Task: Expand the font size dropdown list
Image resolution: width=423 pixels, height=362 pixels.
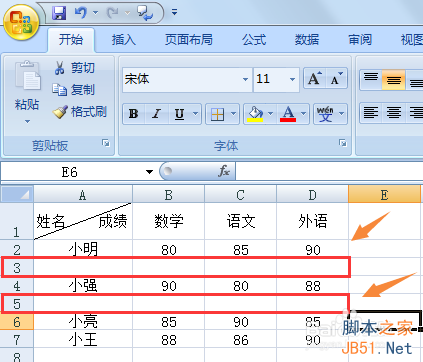Action: (292, 79)
